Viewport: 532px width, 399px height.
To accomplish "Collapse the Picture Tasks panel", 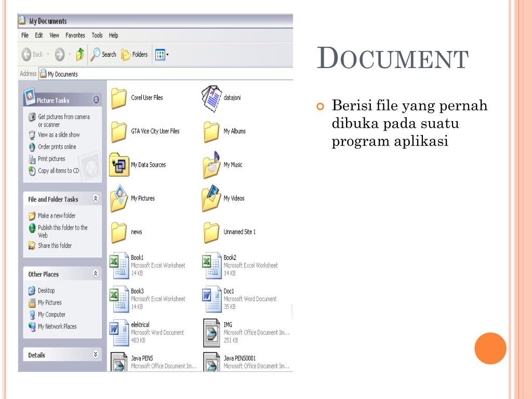I will pos(96,99).
